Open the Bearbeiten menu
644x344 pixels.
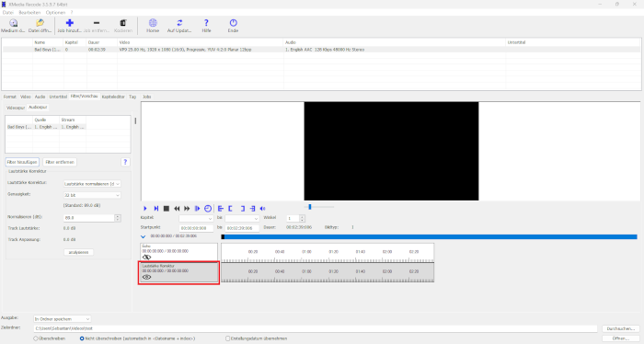tap(29, 13)
